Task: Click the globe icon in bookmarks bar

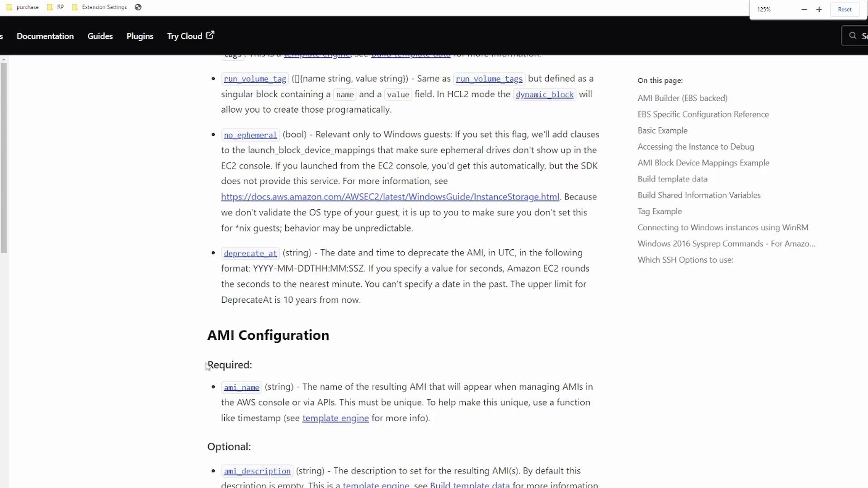Action: pyautogui.click(x=138, y=7)
